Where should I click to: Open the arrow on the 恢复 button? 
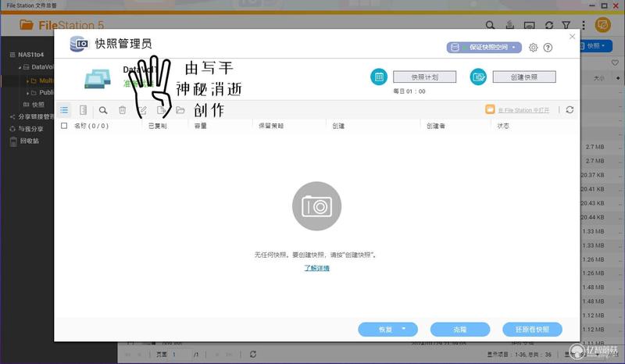coord(403,329)
